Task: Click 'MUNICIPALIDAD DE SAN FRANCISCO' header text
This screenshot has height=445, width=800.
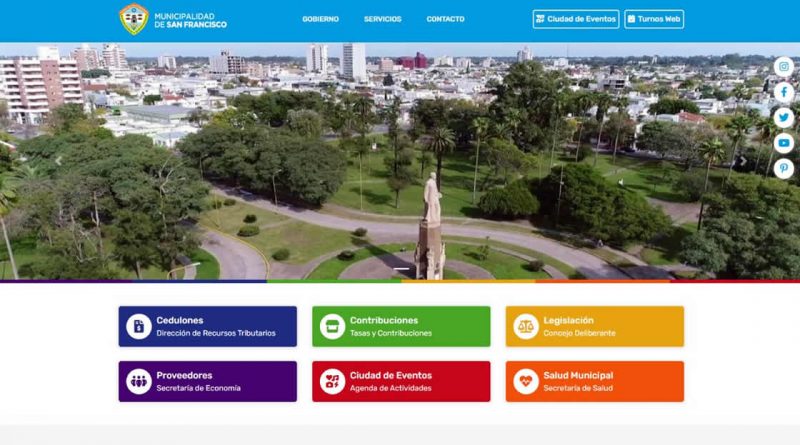Action: 190,20
